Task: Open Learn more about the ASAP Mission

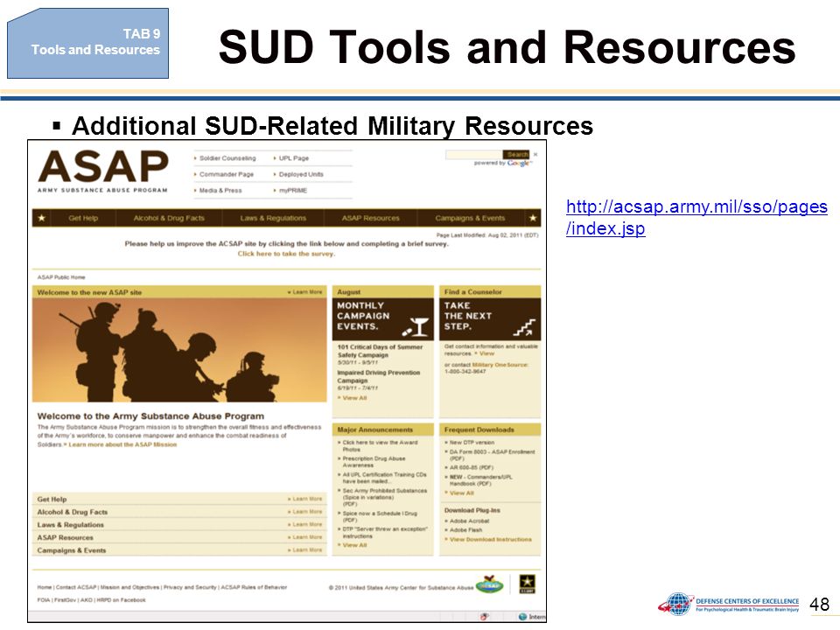Action: point(121,444)
